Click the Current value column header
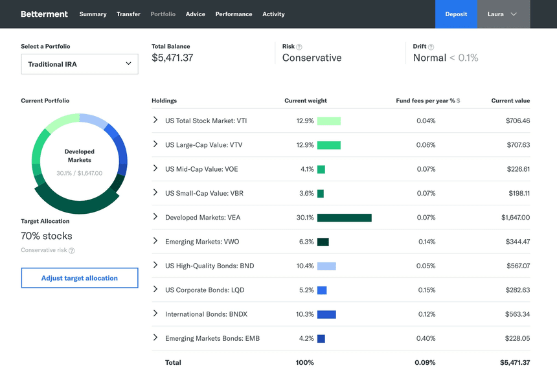557x392 pixels. click(x=510, y=100)
